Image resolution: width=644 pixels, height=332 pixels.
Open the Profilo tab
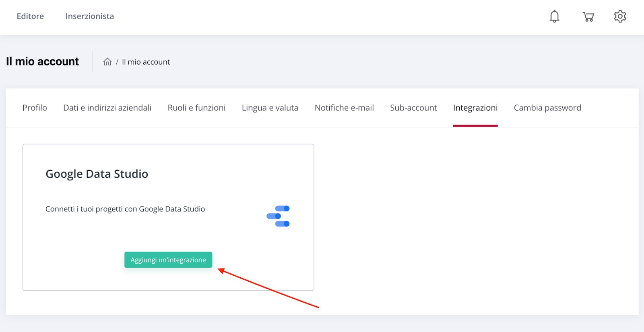pos(35,108)
